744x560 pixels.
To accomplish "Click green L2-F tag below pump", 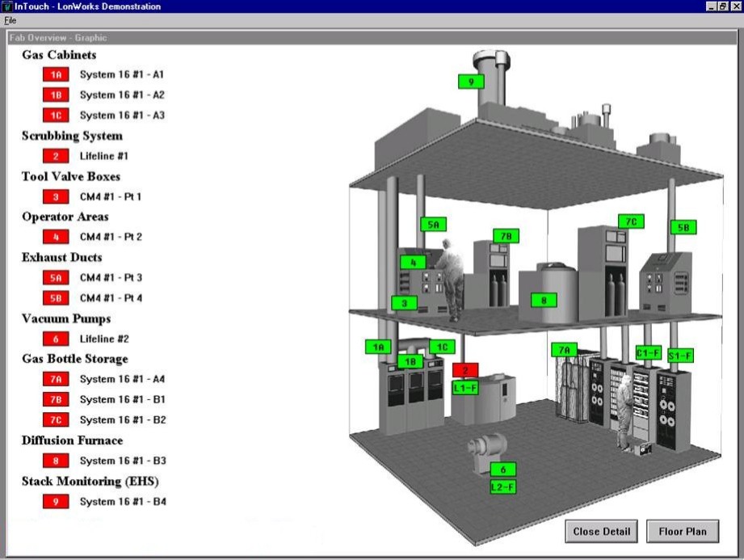I will (x=503, y=487).
